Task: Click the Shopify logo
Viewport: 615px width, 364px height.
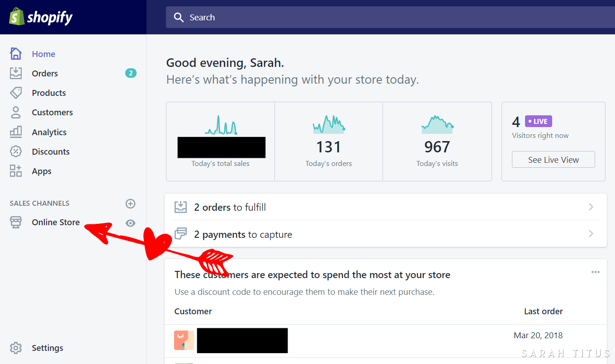Action: click(41, 17)
